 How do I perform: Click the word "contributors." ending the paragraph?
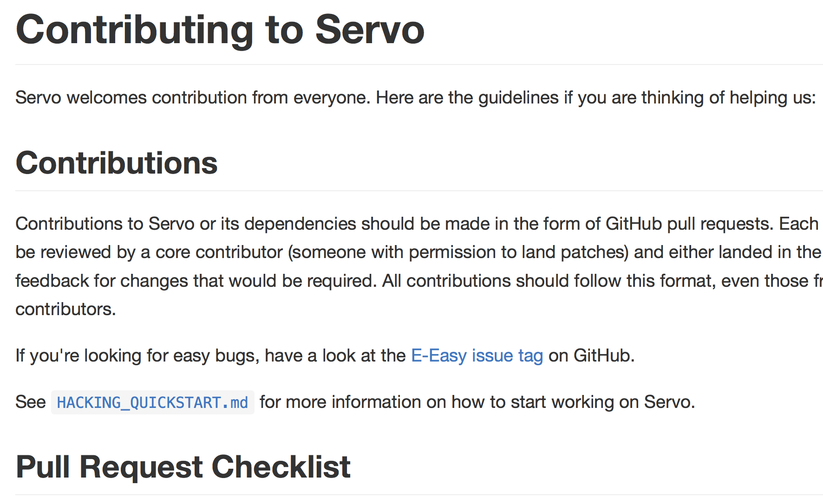click(65, 310)
